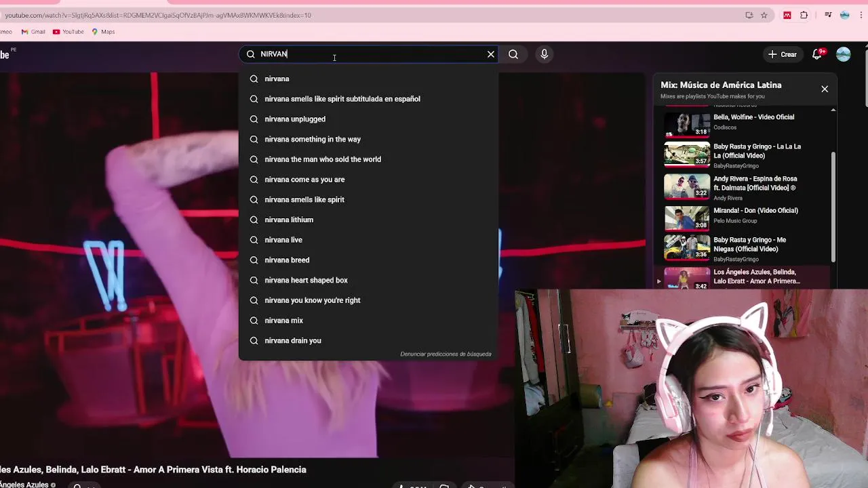
Task: Click the playlist panel scrollbar
Action: pyautogui.click(x=833, y=207)
